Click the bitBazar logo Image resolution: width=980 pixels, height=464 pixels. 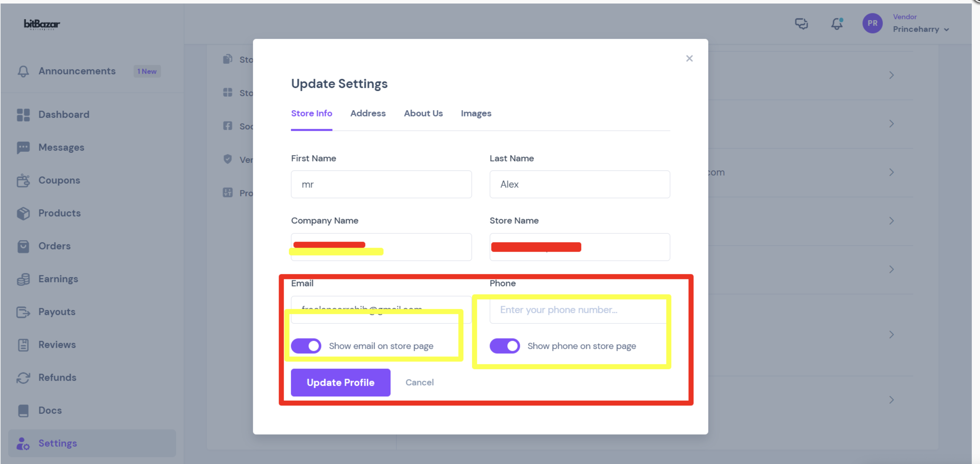[42, 24]
